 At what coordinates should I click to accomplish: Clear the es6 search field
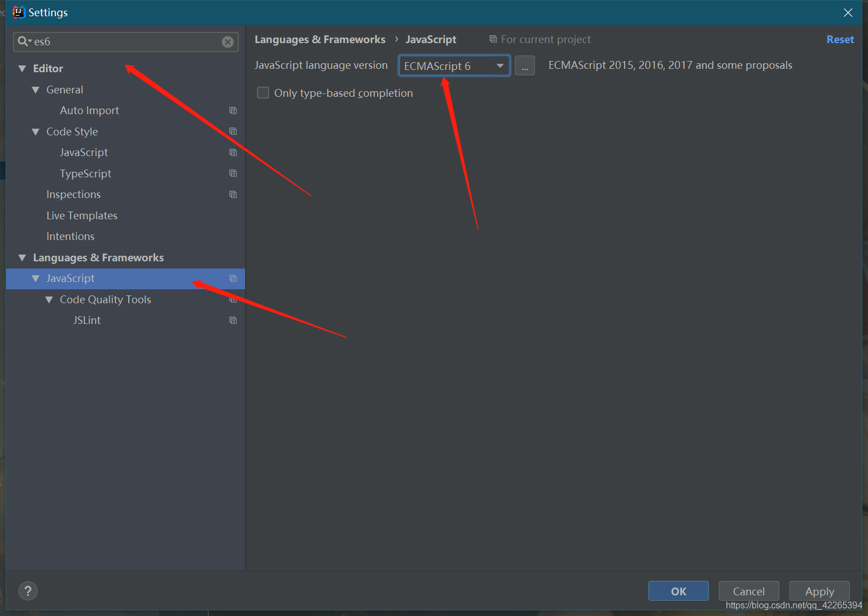tap(228, 42)
